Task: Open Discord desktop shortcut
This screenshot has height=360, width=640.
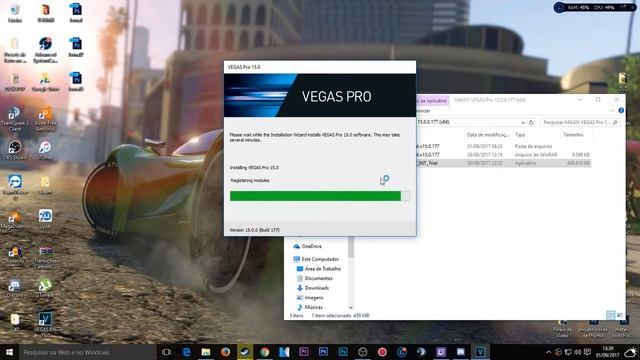Action: (15, 288)
